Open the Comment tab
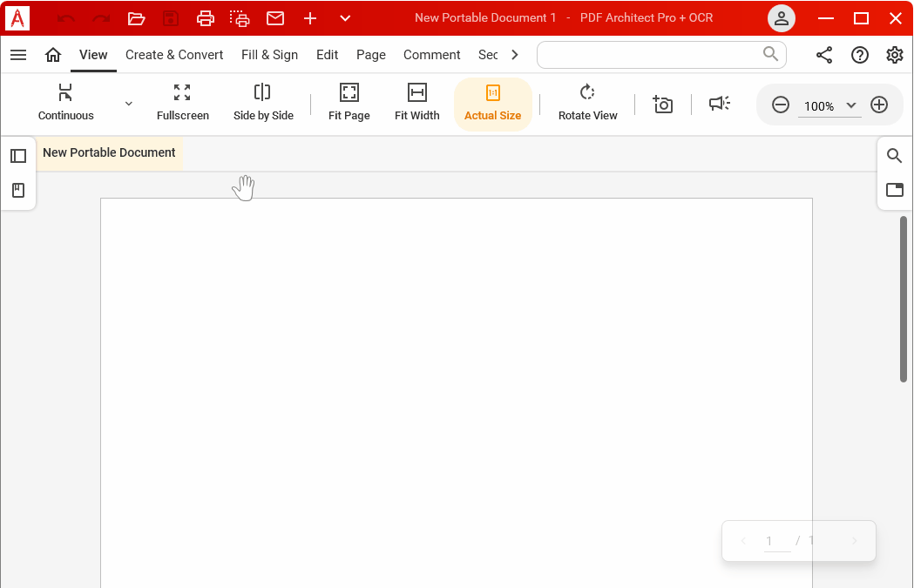Screen dimensions: 914x588 click(432, 55)
